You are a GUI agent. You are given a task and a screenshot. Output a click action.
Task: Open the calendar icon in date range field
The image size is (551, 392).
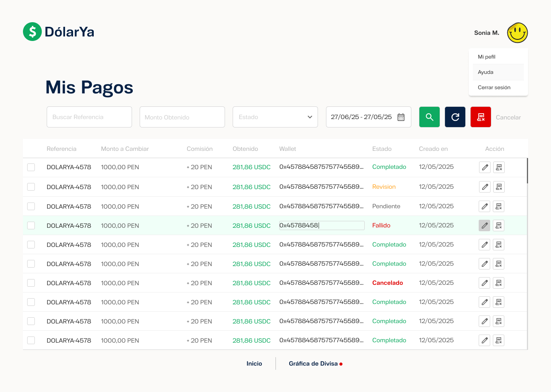click(x=401, y=117)
